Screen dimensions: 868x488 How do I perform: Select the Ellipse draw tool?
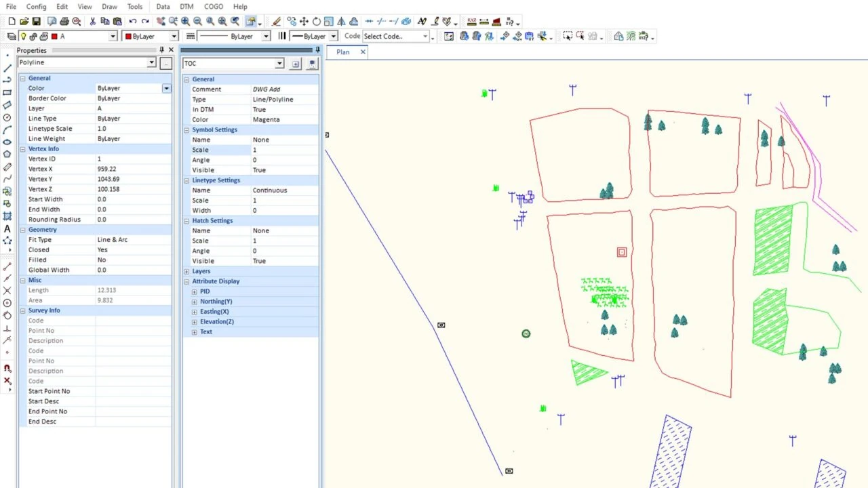click(x=7, y=142)
